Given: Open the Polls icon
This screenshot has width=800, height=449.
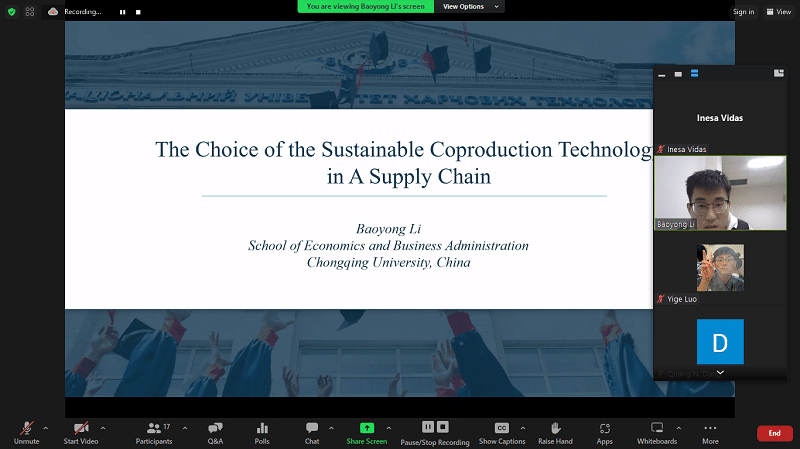Looking at the screenshot, I should pos(262,431).
